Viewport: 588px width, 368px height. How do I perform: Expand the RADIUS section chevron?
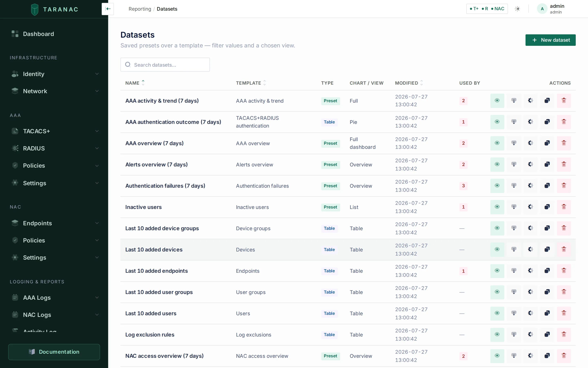[x=97, y=148]
